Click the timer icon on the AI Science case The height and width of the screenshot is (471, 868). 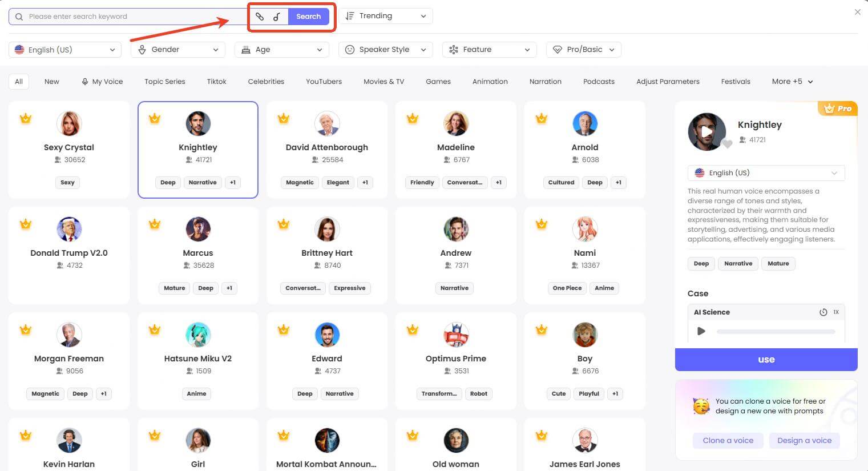[x=823, y=312]
